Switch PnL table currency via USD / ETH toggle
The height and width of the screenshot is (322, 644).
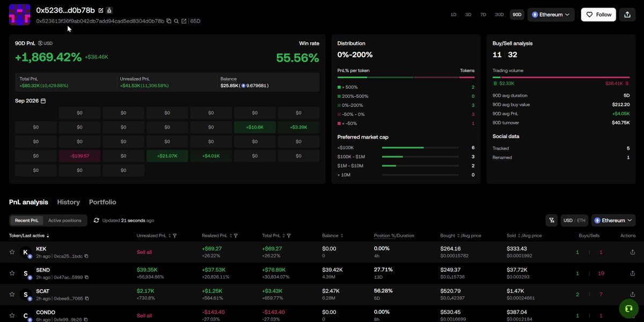click(x=574, y=221)
